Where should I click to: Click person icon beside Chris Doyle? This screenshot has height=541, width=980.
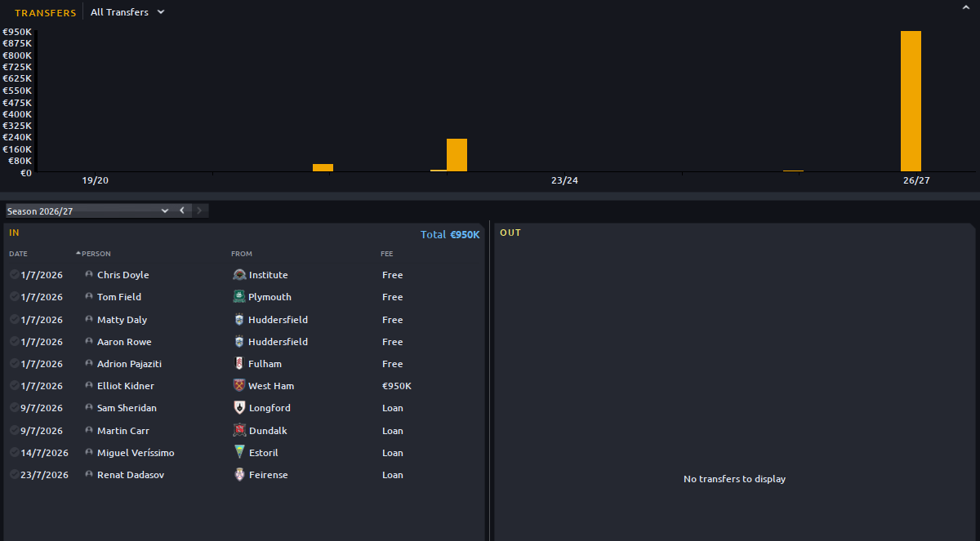[89, 275]
